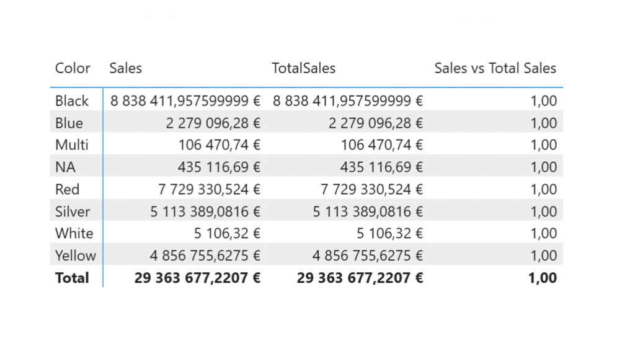This screenshot has height=364, width=635.
Task: Select the Black row label
Action: [x=72, y=101]
